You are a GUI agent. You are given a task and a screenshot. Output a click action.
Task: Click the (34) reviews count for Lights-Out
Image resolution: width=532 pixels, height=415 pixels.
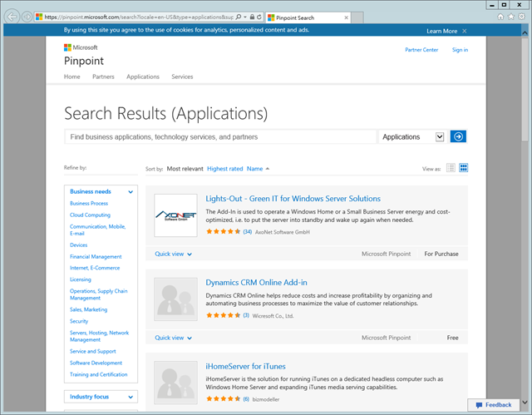coord(248,232)
